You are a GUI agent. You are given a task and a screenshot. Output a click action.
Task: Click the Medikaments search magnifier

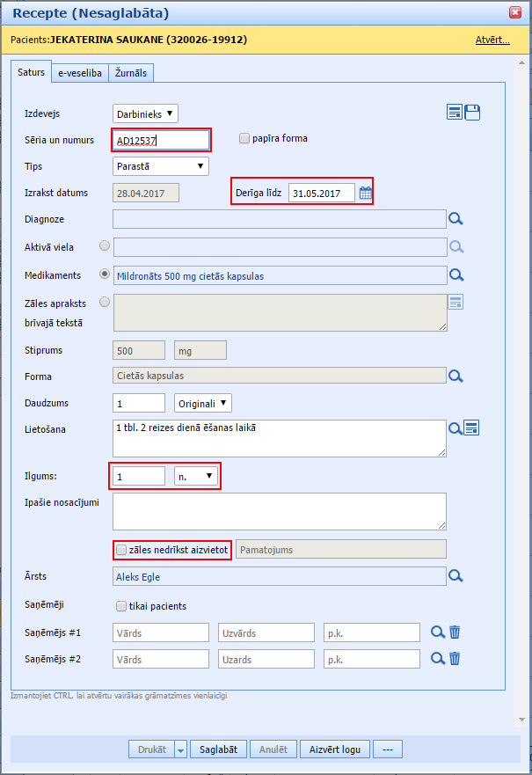(x=455, y=275)
